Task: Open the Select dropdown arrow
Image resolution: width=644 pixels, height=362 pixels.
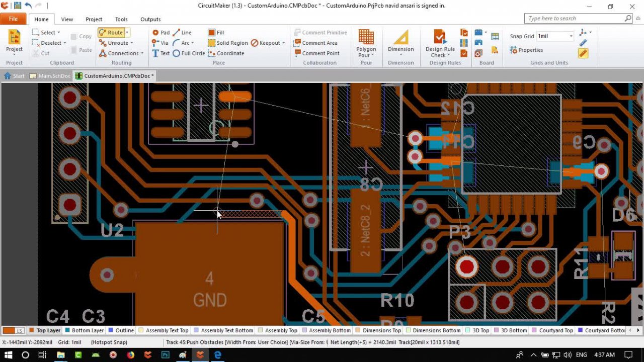Action: pyautogui.click(x=58, y=33)
